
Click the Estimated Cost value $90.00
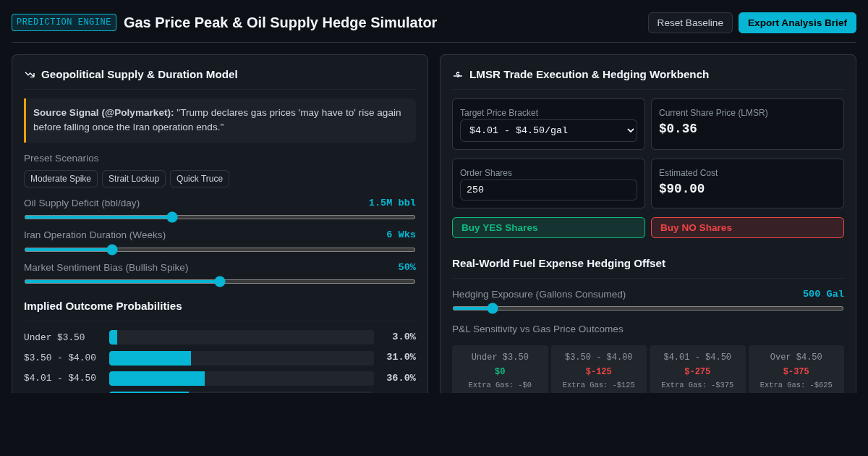[x=681, y=189]
